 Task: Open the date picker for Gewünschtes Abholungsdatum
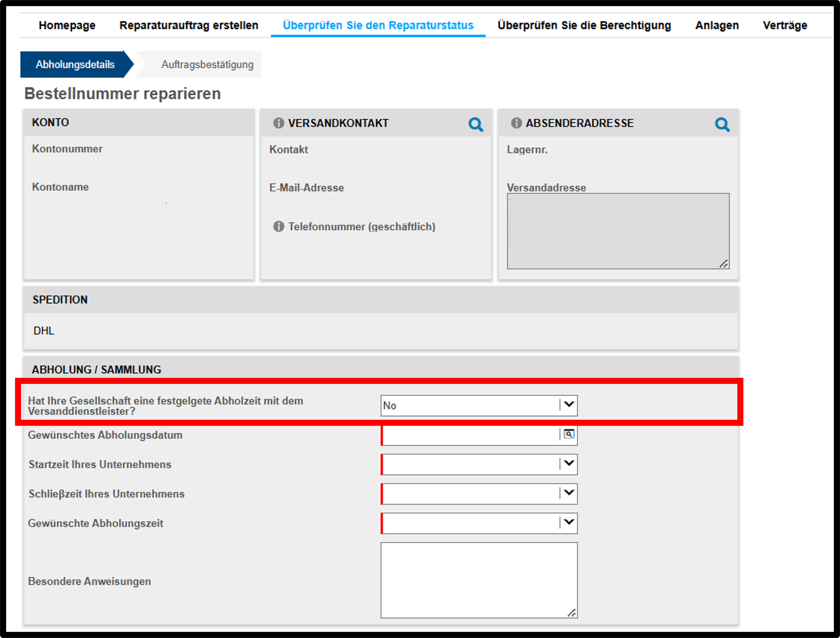pyautogui.click(x=568, y=434)
